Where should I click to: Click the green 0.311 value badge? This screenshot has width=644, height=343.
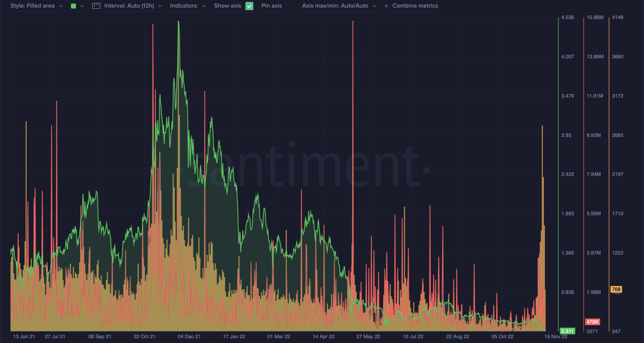(567, 331)
